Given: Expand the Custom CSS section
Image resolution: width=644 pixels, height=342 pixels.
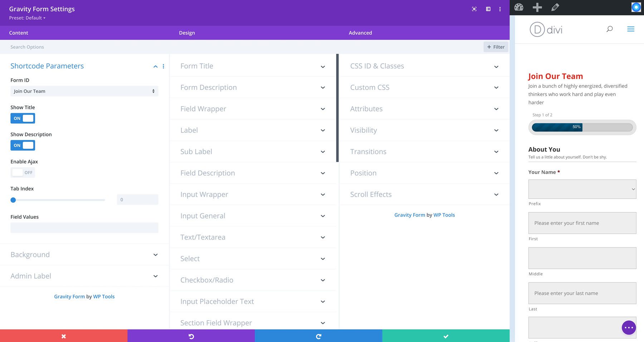Looking at the screenshot, I should 424,87.
